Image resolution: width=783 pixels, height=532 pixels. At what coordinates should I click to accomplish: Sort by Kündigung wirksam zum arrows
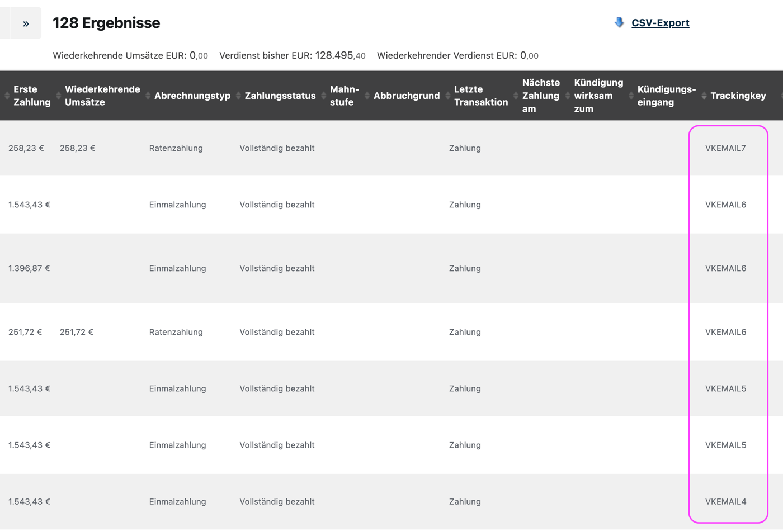(568, 96)
